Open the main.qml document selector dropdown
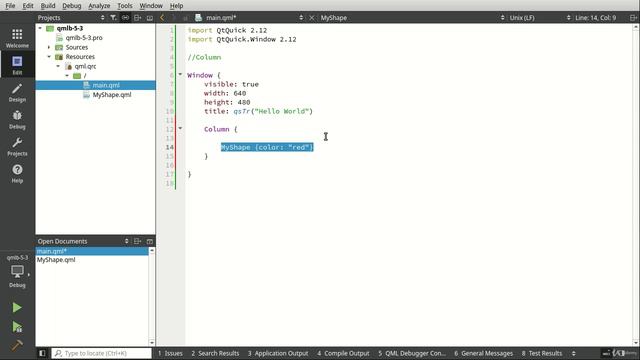Image resolution: width=640 pixels, height=360 pixels. click(301, 18)
